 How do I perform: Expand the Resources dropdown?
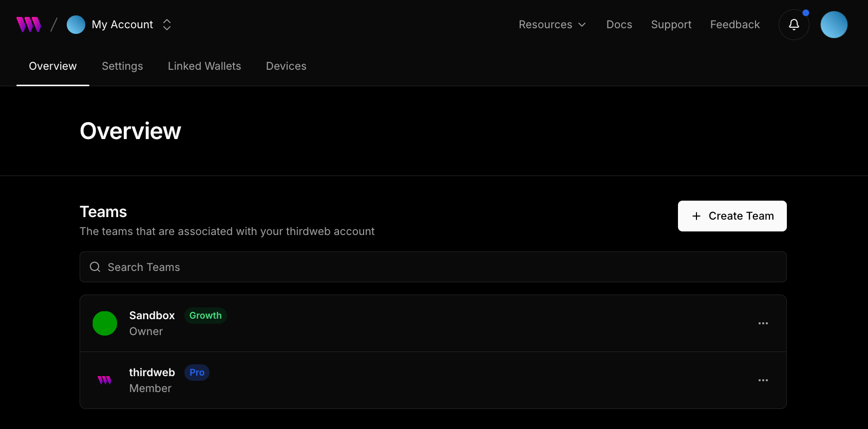click(553, 25)
